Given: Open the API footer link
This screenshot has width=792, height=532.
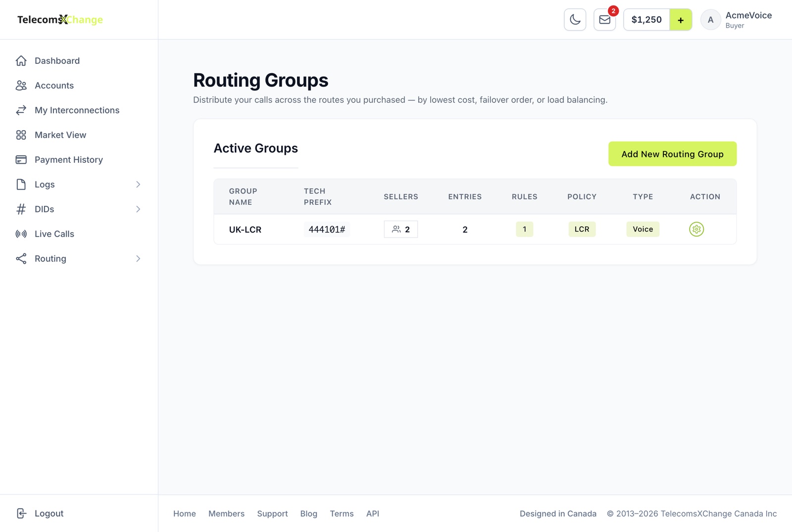Looking at the screenshot, I should coord(373,514).
